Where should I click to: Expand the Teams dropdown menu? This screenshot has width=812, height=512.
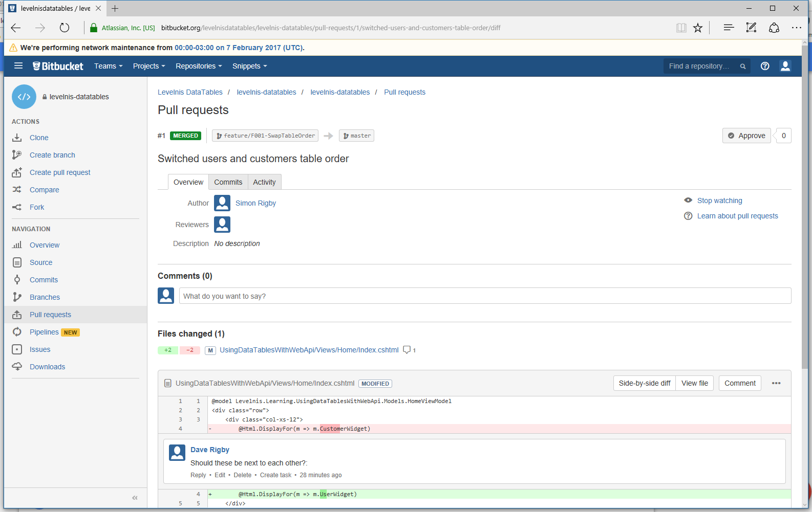(109, 66)
